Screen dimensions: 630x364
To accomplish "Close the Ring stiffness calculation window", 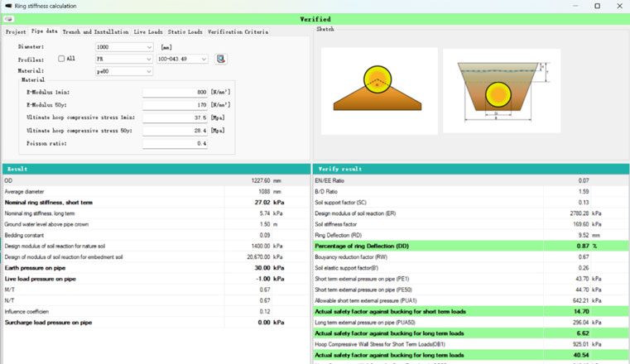I will 619,6.
